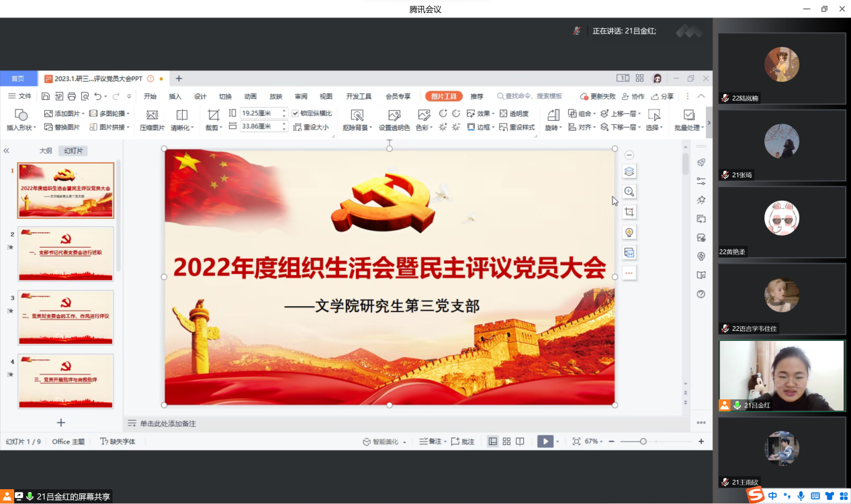Image resolution: width=851 pixels, height=504 pixels.
Task: Click the undo arrow icon
Action: pos(98,97)
